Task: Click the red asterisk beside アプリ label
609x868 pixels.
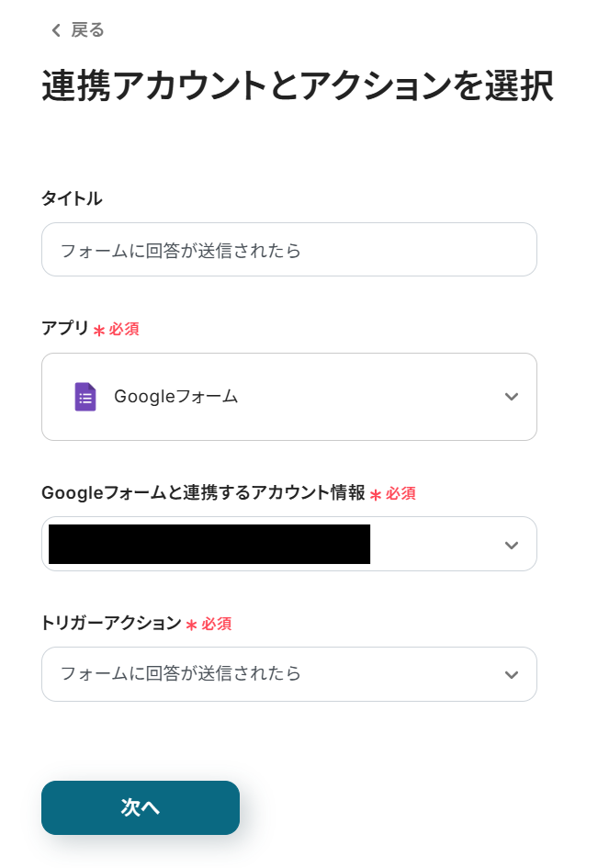Action: point(99,330)
